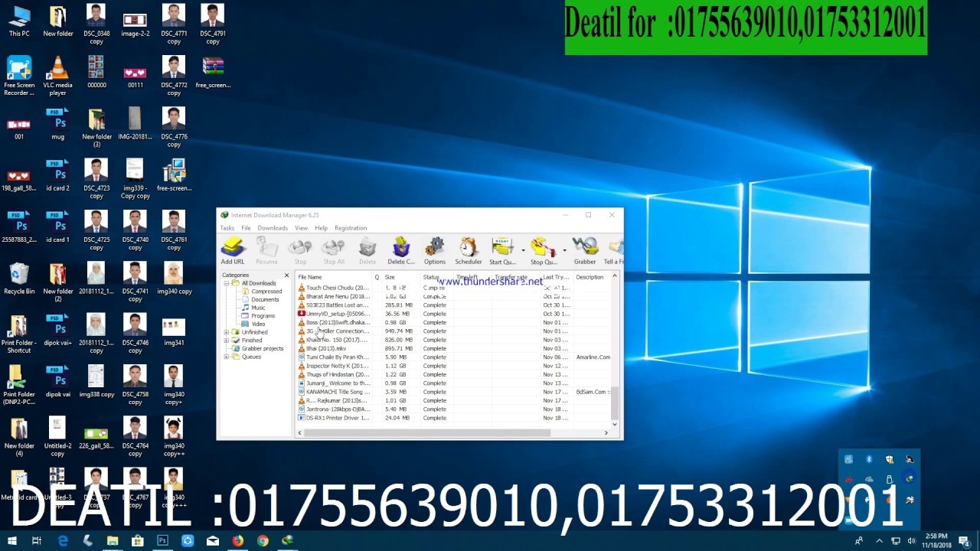Select the Documents category

tap(265, 299)
